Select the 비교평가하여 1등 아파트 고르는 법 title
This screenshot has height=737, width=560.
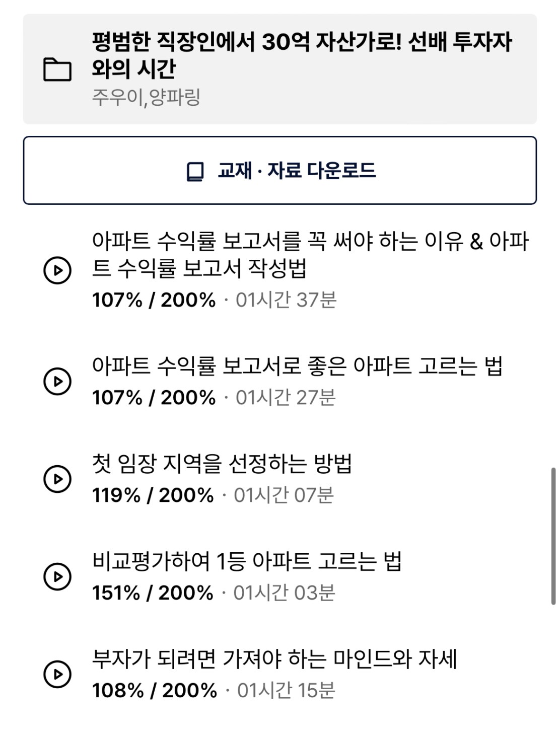247,561
